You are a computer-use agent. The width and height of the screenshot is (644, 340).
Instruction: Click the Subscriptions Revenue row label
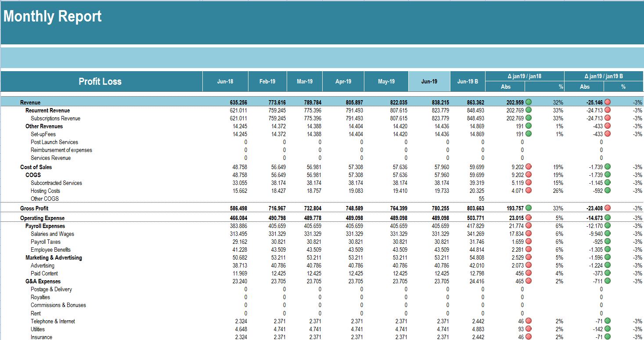click(x=56, y=118)
